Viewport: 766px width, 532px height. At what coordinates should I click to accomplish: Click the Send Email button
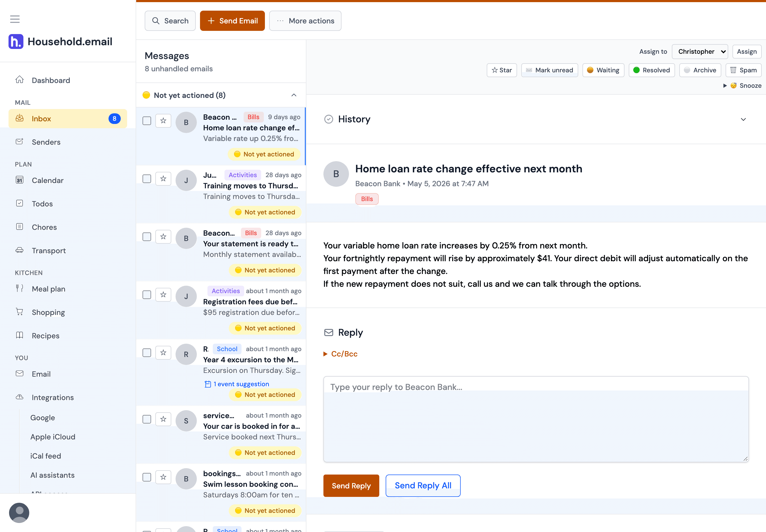click(x=232, y=21)
